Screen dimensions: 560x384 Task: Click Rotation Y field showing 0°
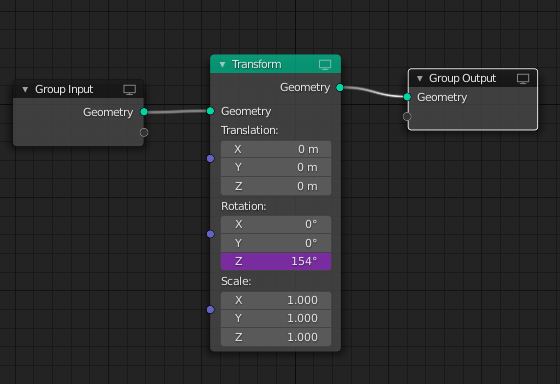276,243
